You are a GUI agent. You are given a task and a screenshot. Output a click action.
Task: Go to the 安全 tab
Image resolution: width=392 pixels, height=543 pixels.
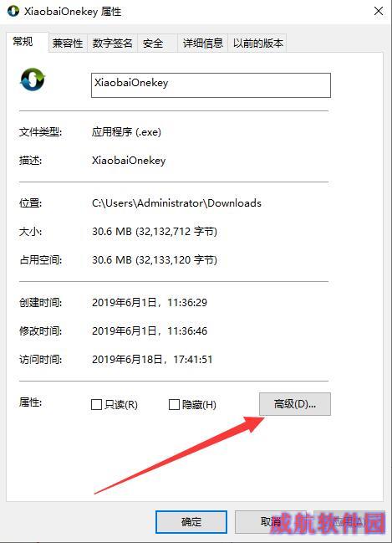pos(157,44)
